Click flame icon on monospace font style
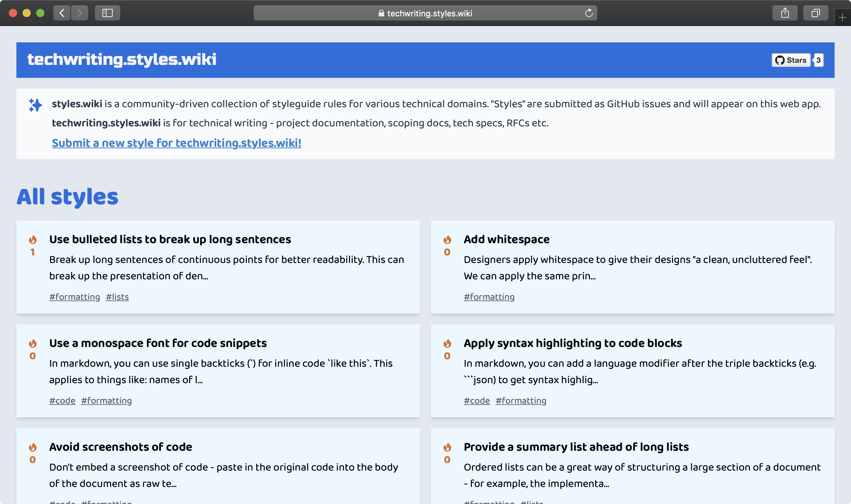The height and width of the screenshot is (504, 851). coord(33,344)
